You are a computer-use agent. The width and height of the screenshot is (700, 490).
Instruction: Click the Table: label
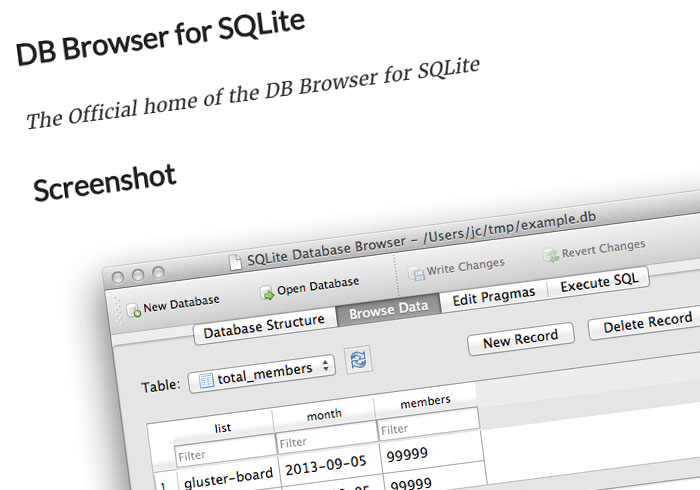[x=161, y=385]
